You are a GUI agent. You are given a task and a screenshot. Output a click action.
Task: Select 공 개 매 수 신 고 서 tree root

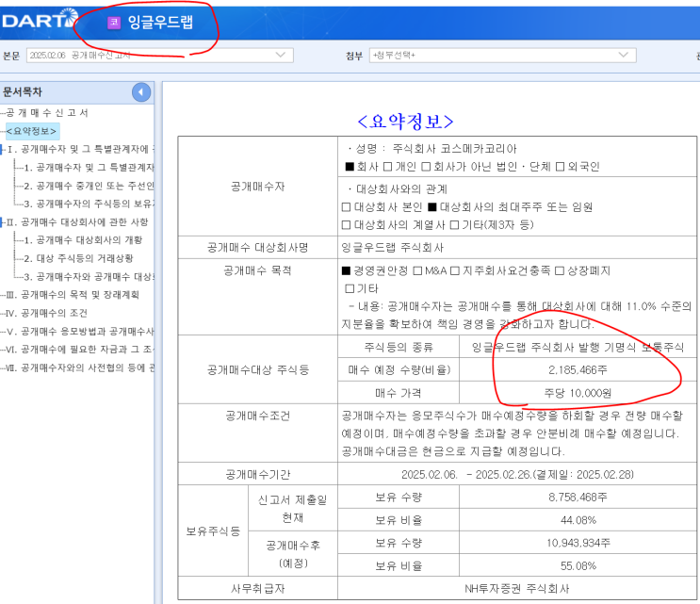tap(47, 112)
